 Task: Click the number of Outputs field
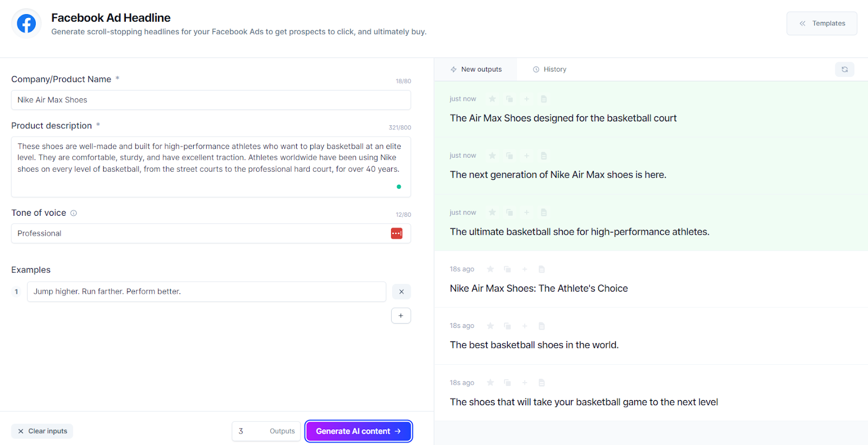pos(266,431)
